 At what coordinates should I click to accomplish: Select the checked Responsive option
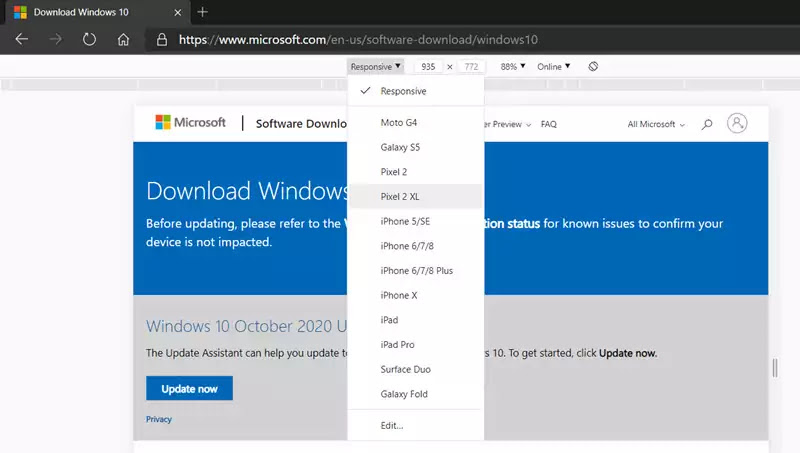pyautogui.click(x=415, y=91)
